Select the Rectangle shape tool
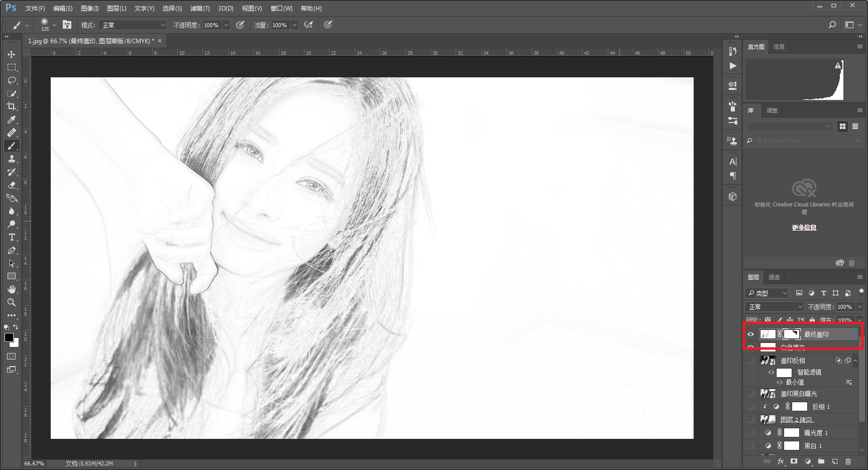Screen dimensions: 868x470 tap(12, 276)
